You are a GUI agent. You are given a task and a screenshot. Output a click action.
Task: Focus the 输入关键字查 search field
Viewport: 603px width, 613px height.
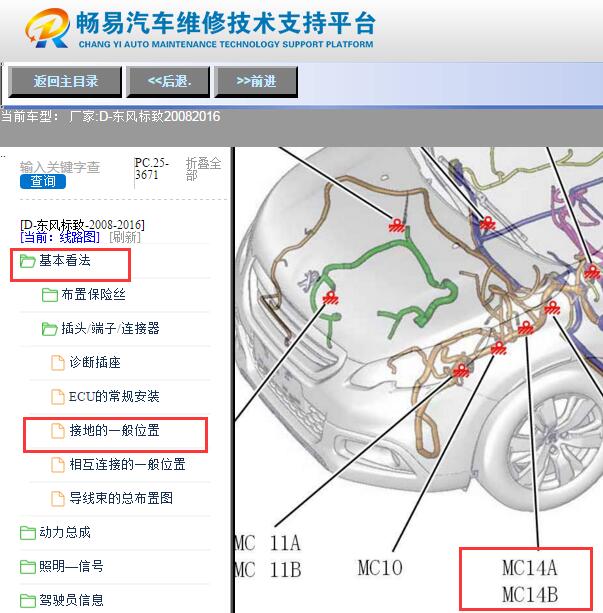60,167
